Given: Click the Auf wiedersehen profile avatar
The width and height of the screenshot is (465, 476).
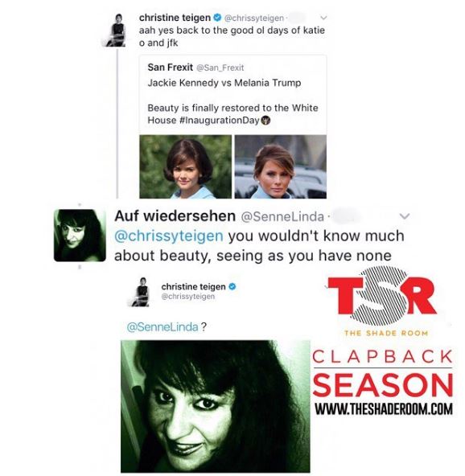Looking at the screenshot, I should [x=80, y=236].
